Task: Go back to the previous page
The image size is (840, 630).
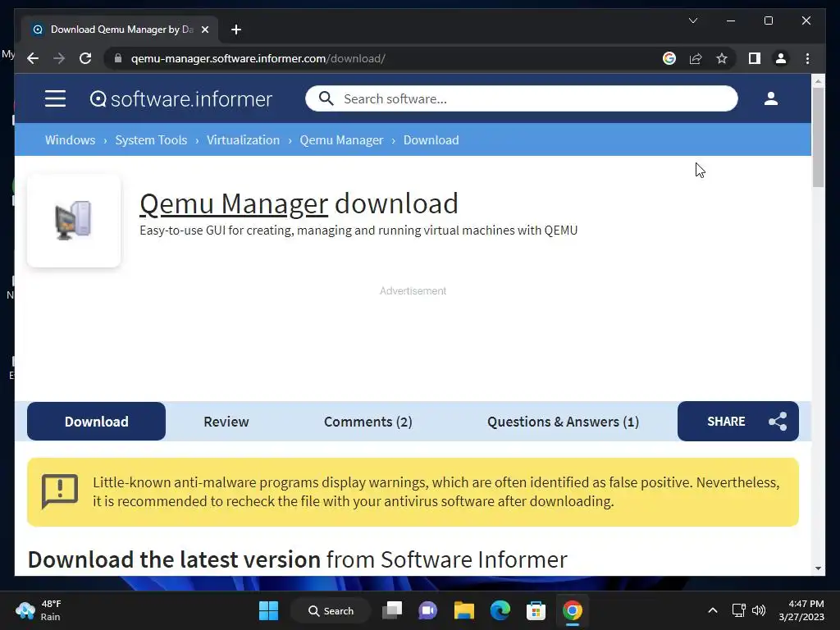Action: coord(33,58)
